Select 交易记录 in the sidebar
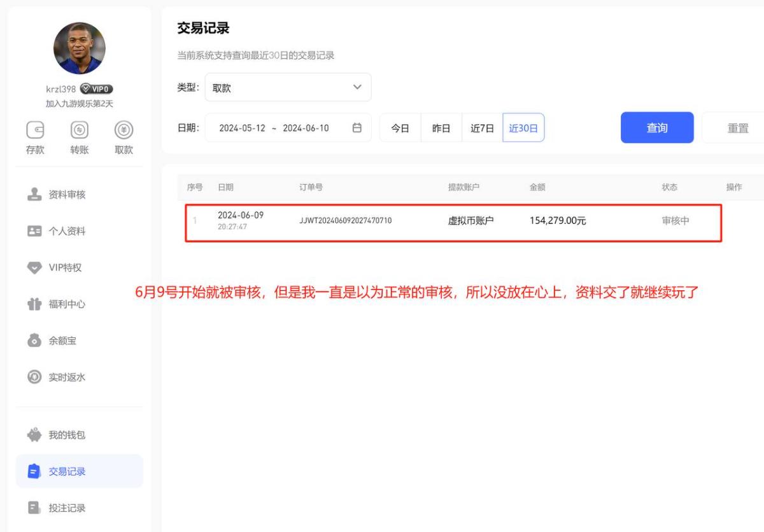The image size is (764, 532). pyautogui.click(x=67, y=472)
